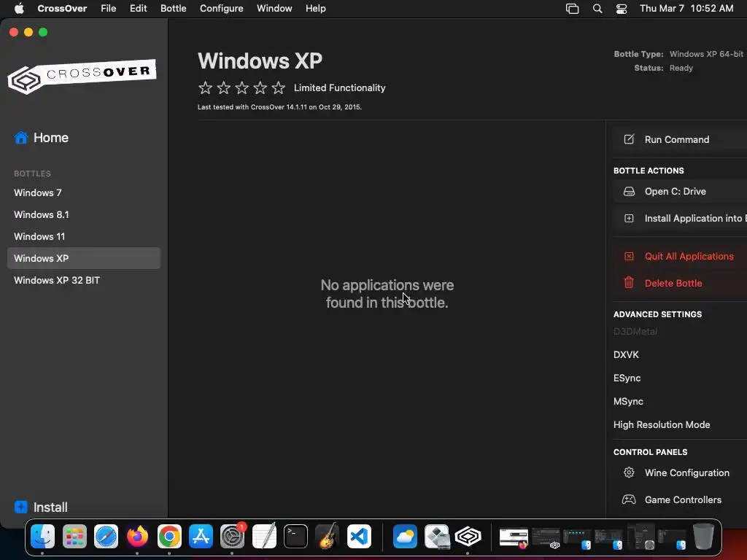Image resolution: width=747 pixels, height=560 pixels.
Task: Restore minimized window with System Settings badge
Action: tap(641, 537)
